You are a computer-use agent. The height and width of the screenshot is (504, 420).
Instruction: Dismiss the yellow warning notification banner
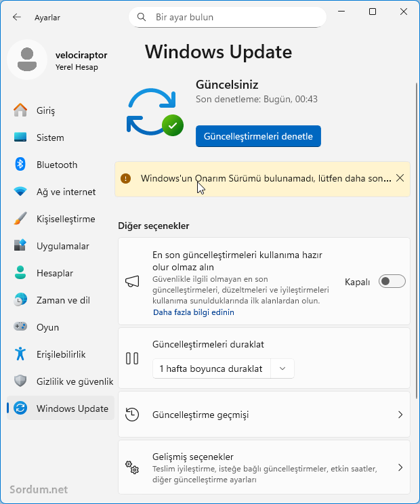tap(400, 178)
